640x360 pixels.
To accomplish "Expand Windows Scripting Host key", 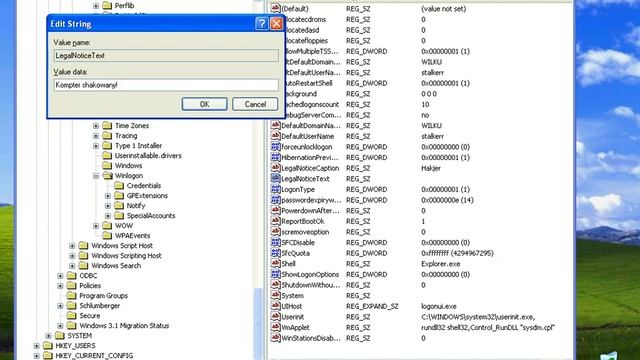I will click(72, 256).
